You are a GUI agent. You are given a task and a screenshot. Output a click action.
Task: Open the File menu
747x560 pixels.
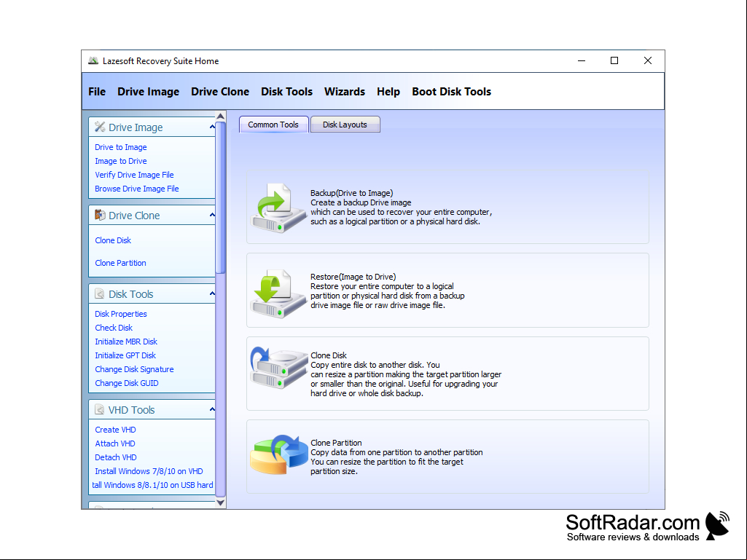tap(97, 92)
